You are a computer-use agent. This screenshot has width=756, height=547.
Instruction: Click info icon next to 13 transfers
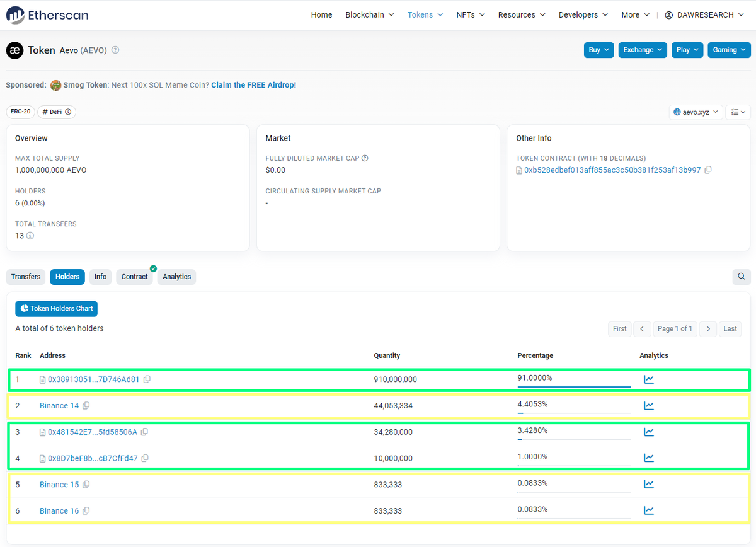coord(30,236)
